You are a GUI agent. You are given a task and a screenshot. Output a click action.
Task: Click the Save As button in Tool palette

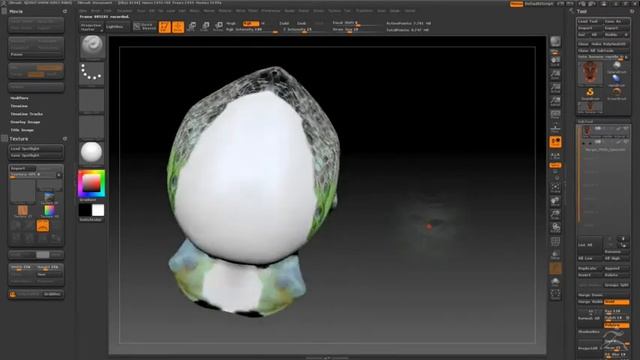pyautogui.click(x=616, y=21)
